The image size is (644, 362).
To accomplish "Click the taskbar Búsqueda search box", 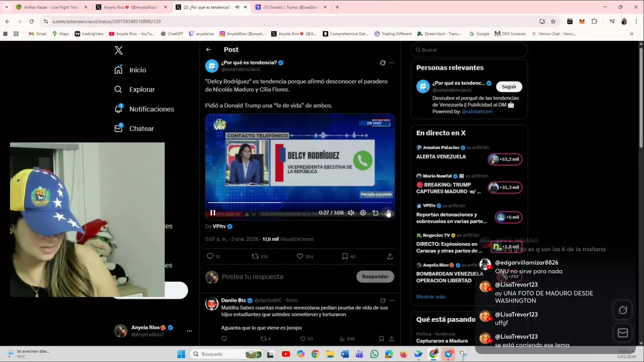I will tap(226, 354).
